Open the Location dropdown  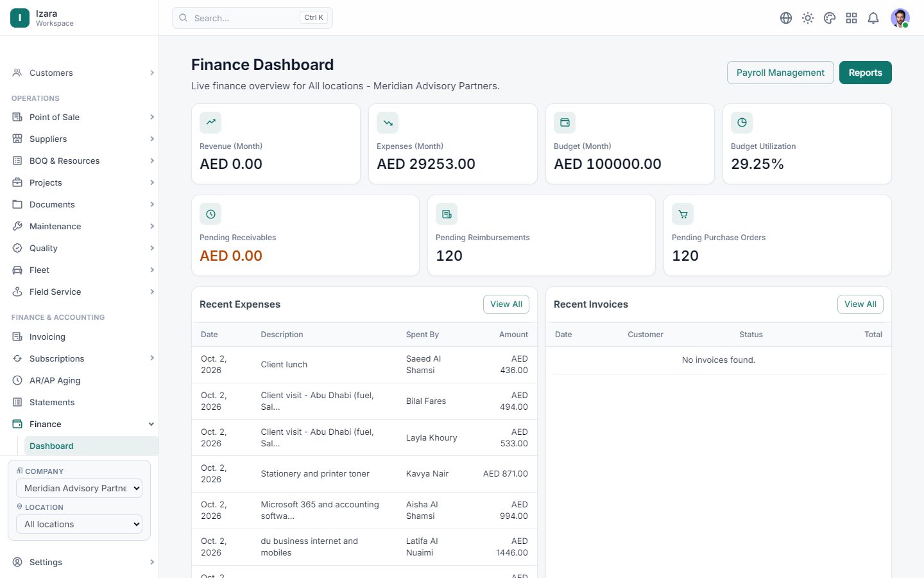pos(79,524)
